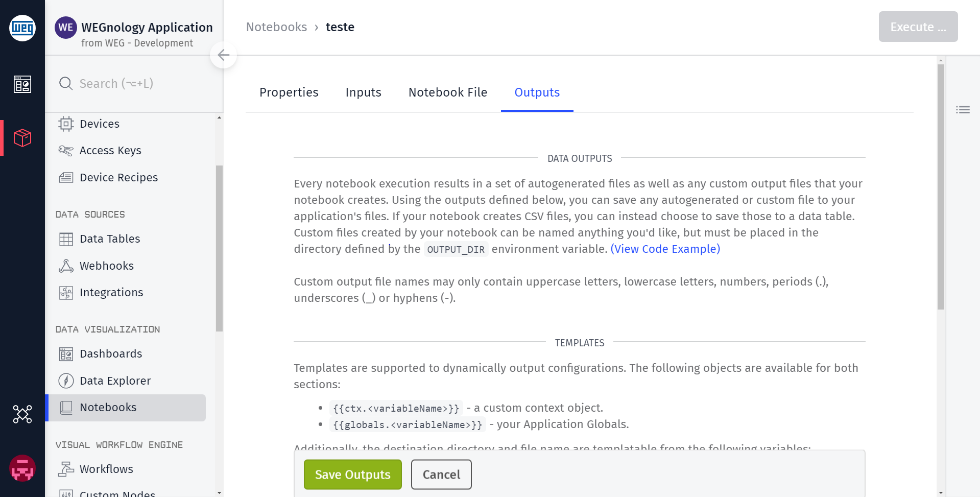The width and height of the screenshot is (980, 497).
Task: Click the Save Outputs button
Action: click(x=352, y=475)
